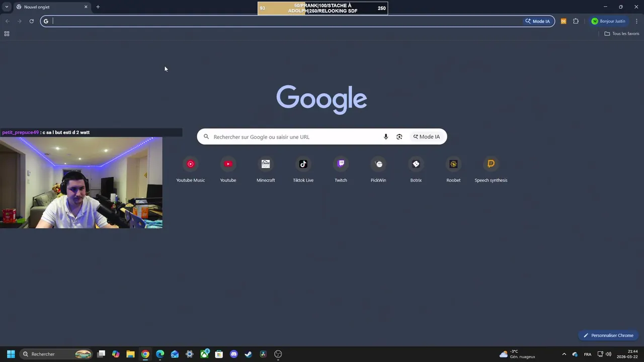
Task: Open Steam from the taskbar
Action: point(248,354)
